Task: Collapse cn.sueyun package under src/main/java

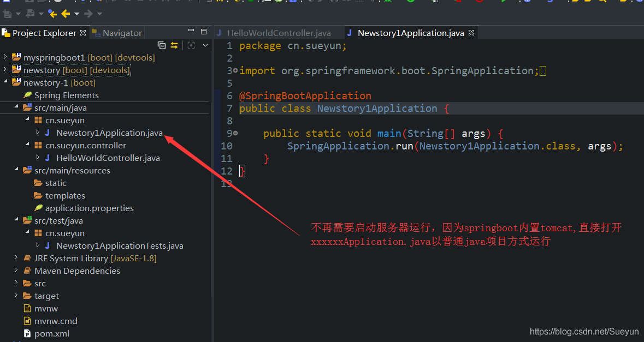Action: tap(27, 119)
